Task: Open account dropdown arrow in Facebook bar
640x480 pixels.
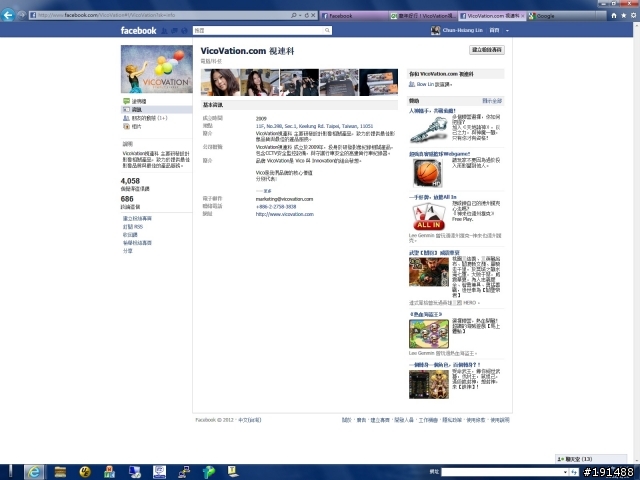Action: [x=507, y=31]
